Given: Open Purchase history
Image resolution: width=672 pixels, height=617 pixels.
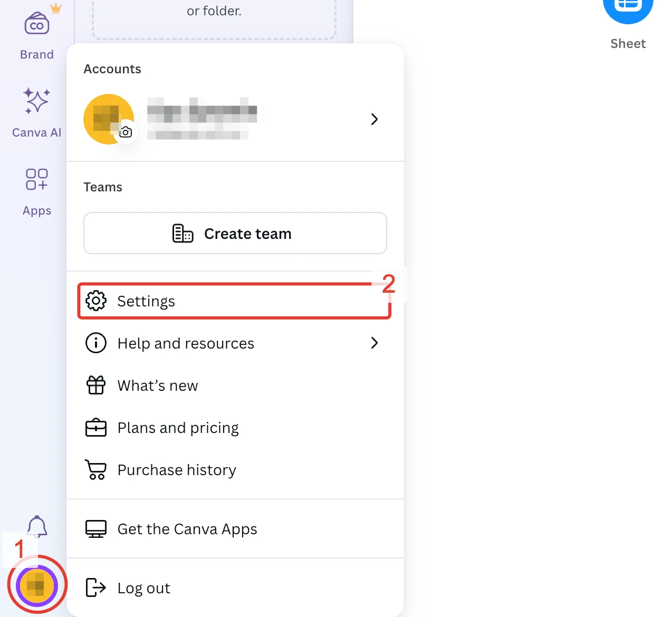Looking at the screenshot, I should [234, 470].
